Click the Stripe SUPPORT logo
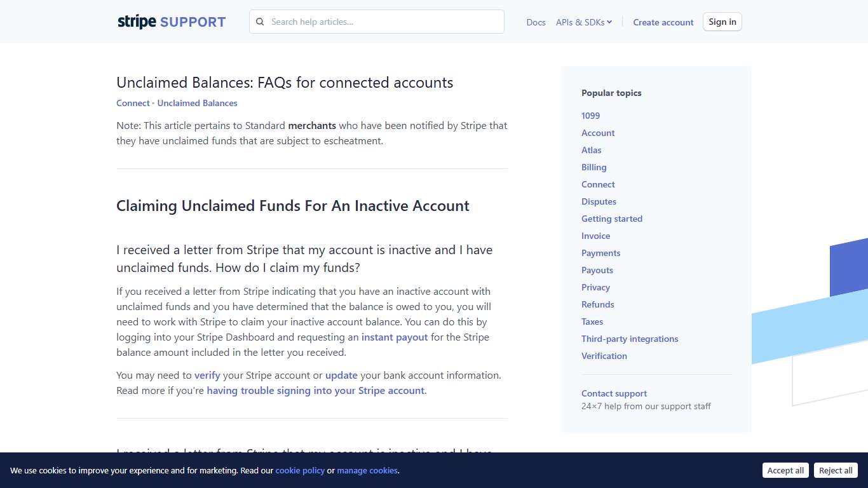This screenshot has width=868, height=488. point(171,21)
